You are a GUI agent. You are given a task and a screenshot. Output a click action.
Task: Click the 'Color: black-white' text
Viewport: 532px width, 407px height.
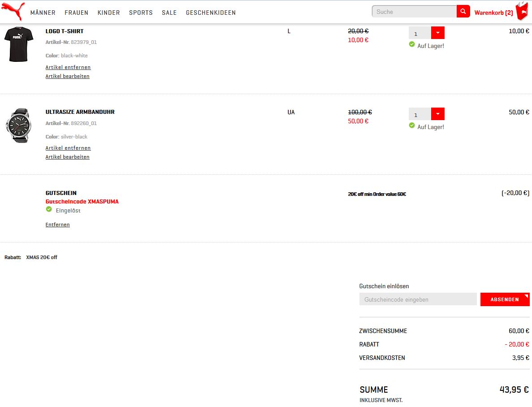click(x=66, y=56)
